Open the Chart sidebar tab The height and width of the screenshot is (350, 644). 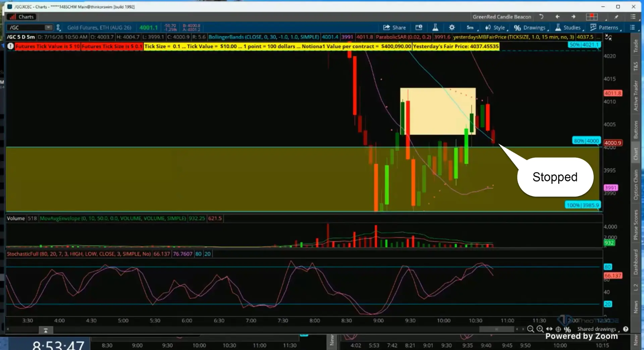coord(636,154)
